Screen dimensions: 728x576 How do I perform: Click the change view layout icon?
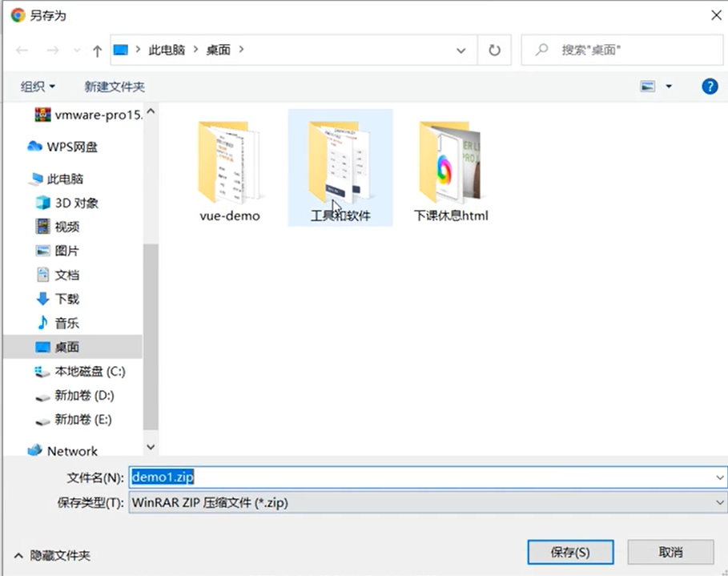647,87
